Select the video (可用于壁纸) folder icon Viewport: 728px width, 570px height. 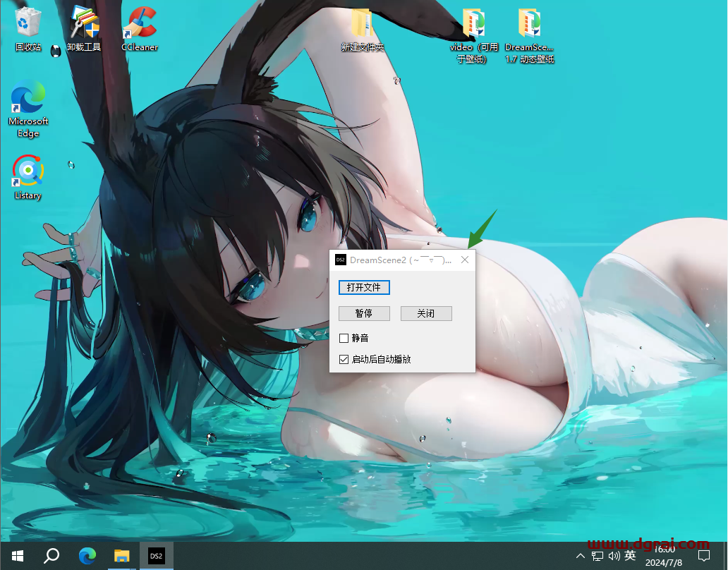[x=473, y=35]
